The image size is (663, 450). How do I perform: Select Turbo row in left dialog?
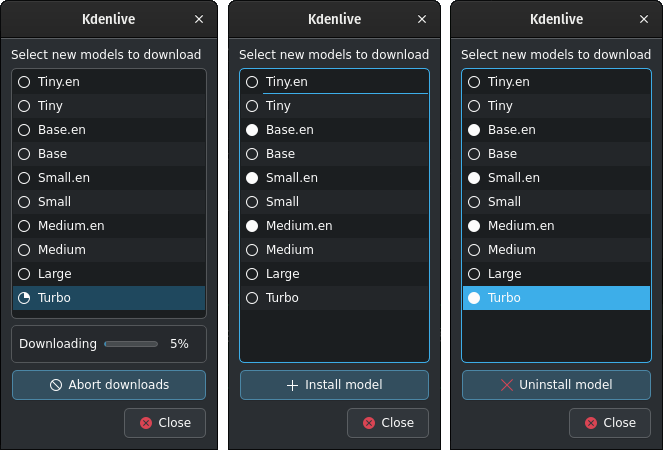(109, 298)
